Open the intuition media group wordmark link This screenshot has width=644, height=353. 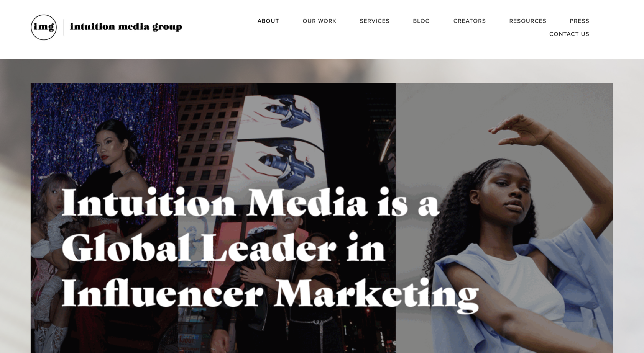click(126, 27)
